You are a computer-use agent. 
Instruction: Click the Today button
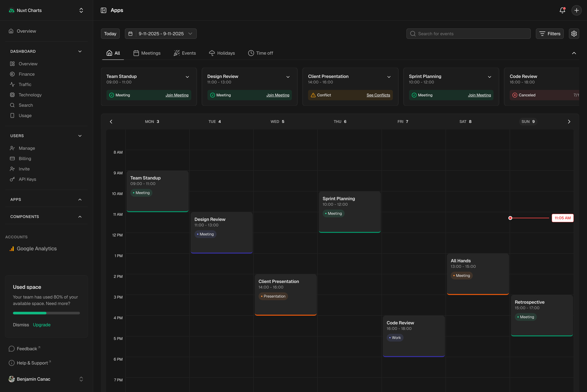tap(110, 34)
